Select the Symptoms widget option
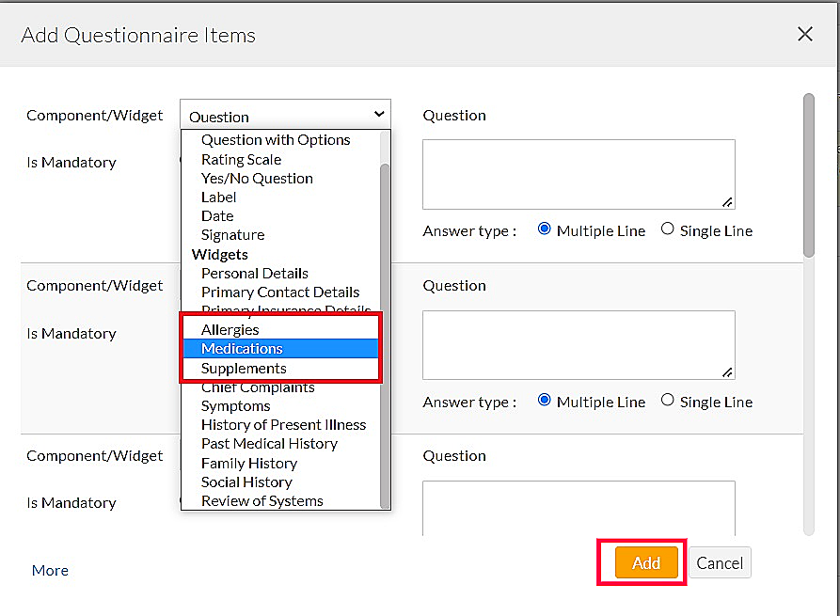840x616 pixels. pos(235,405)
